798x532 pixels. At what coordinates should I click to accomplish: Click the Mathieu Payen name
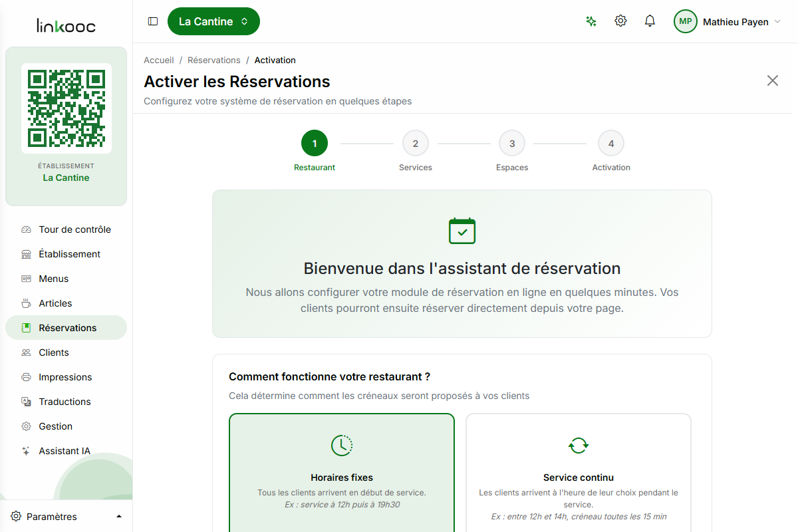click(735, 22)
